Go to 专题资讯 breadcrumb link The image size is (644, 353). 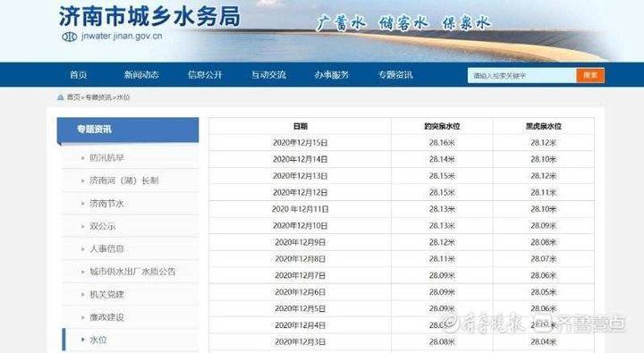pyautogui.click(x=98, y=97)
